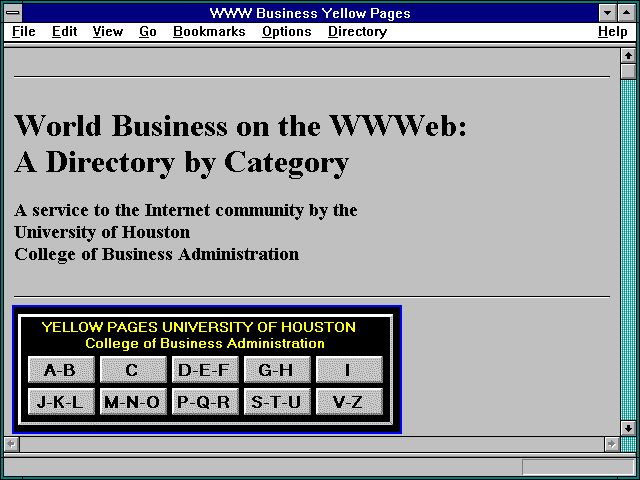Open the Go menu
640x480 pixels.
tap(148, 32)
